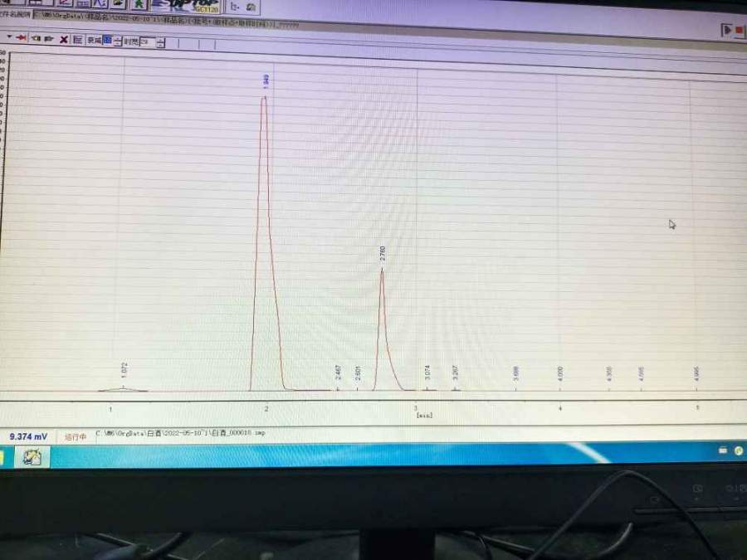
Task: Click the 运行中 status indicator
Action: click(76, 436)
